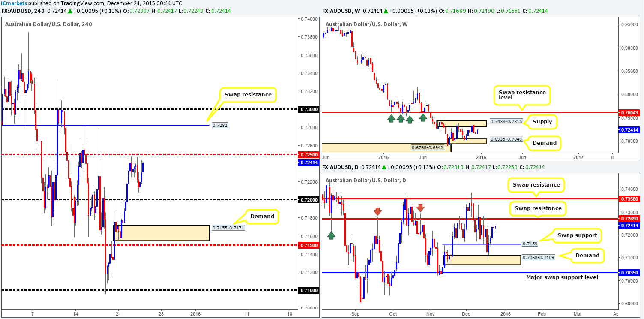Click the red 0.71500 price label

[x=308, y=245]
